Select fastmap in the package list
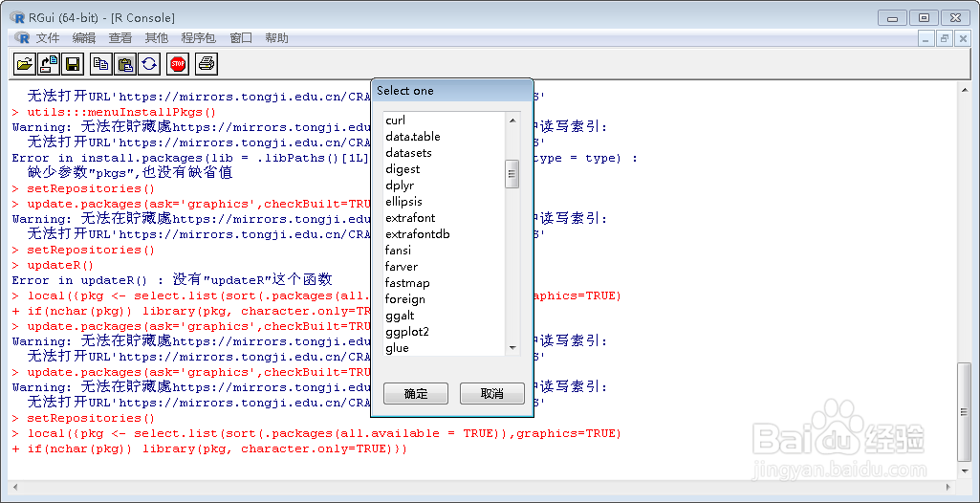This screenshot has width=980, height=503. click(x=444, y=282)
